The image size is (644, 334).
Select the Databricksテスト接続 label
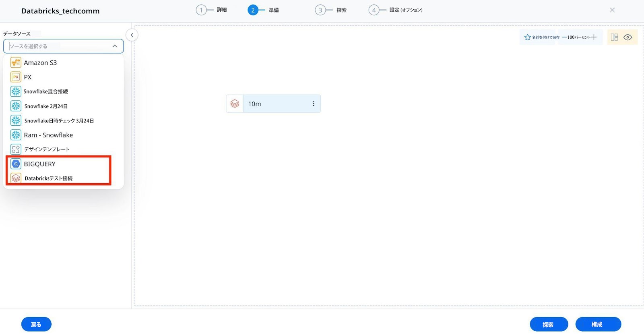(x=49, y=178)
